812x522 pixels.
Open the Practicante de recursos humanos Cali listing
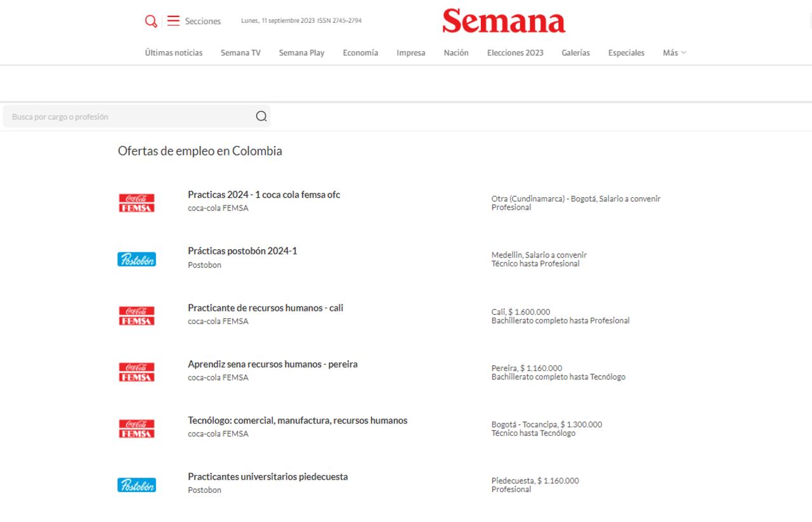[x=265, y=308]
